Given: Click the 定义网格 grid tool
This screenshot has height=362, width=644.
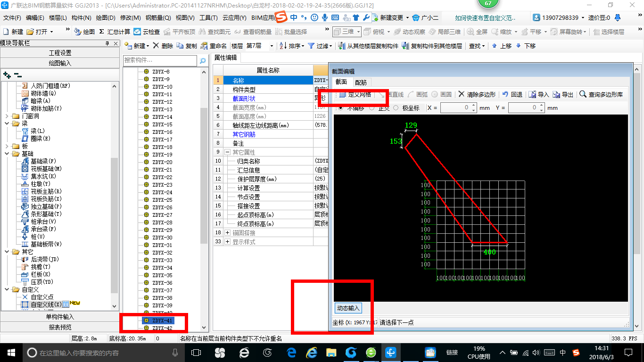Looking at the screenshot, I should coord(355,94).
